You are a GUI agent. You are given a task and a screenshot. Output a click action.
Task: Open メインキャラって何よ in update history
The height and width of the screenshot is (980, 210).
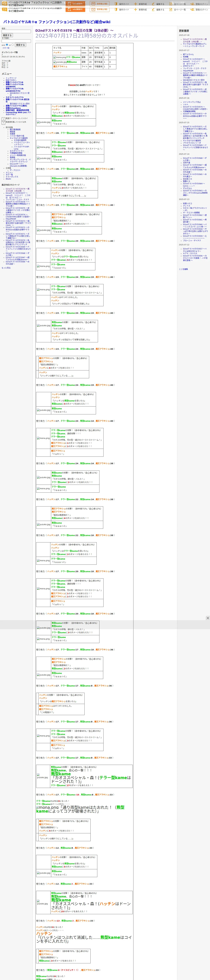pos(192,102)
